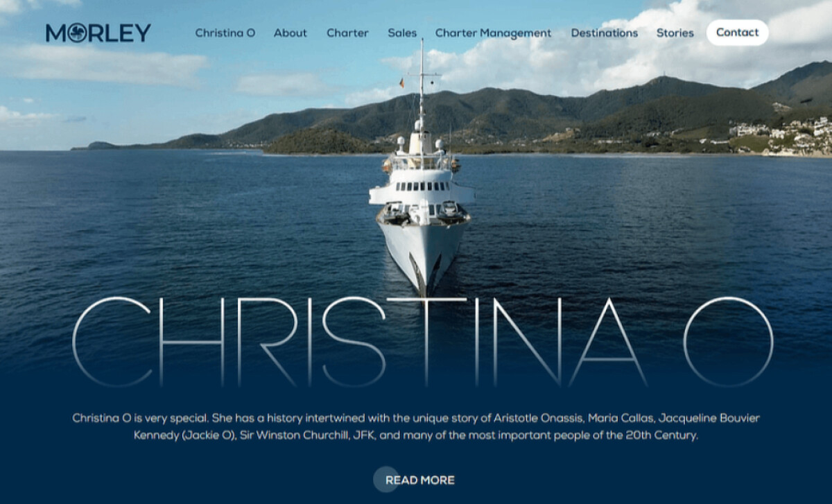The height and width of the screenshot is (504, 832).
Task: Click the final large O in the heading
Action: 728,341
